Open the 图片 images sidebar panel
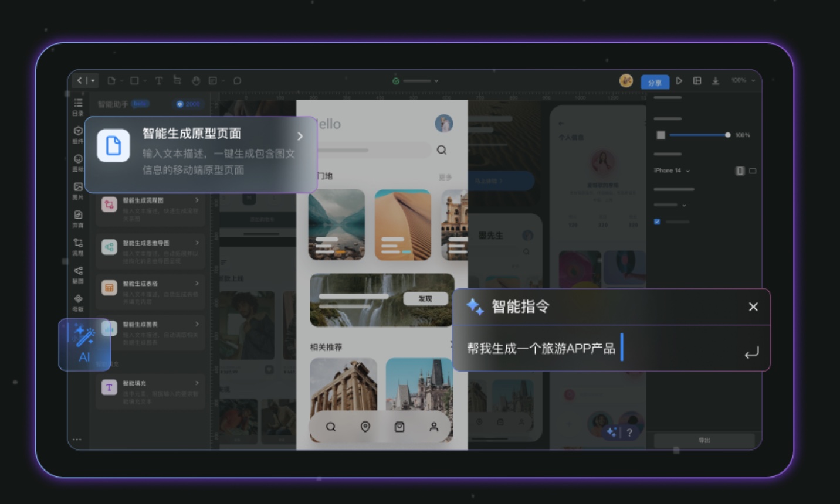The width and height of the screenshot is (840, 504). (x=78, y=191)
